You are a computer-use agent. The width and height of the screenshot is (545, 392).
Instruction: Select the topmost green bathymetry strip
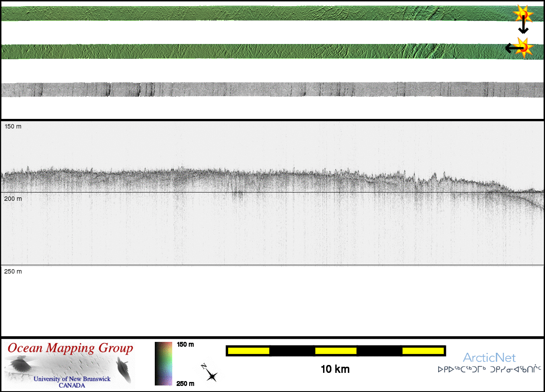(x=262, y=14)
